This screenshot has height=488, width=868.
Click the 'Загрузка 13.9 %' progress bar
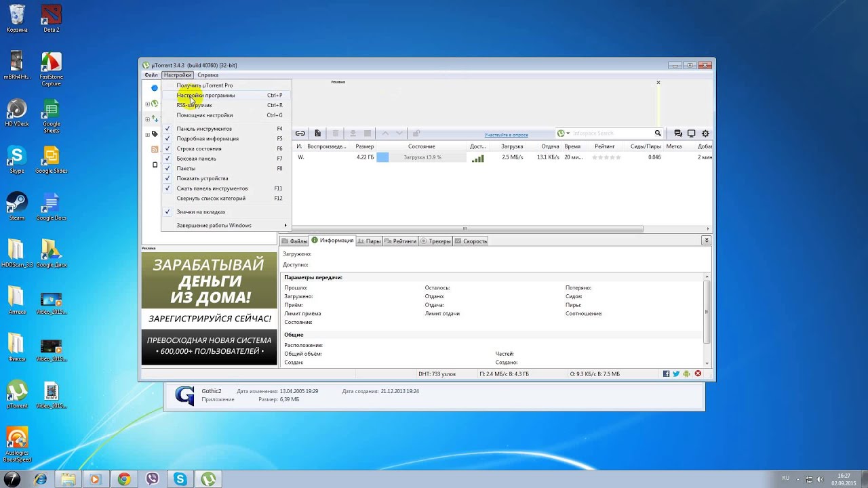[422, 157]
